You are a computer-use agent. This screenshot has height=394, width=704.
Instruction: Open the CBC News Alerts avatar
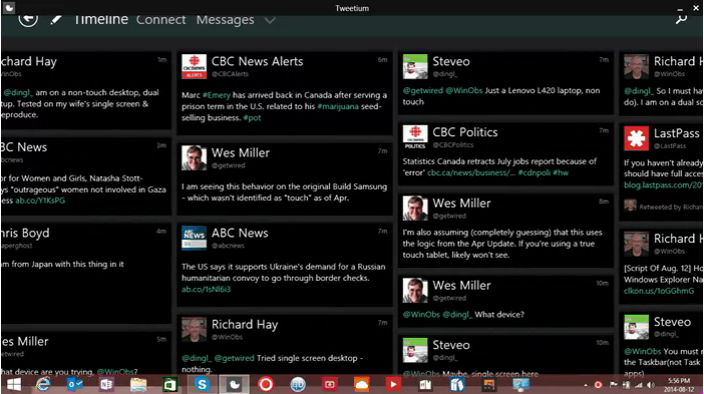tap(194, 66)
